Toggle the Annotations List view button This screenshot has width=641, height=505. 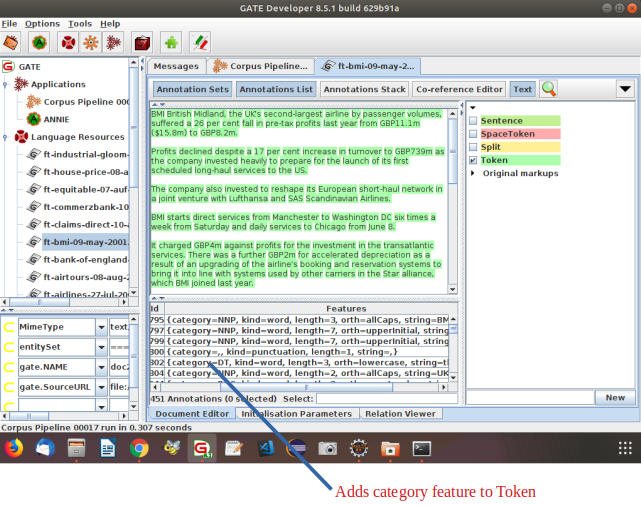point(276,89)
